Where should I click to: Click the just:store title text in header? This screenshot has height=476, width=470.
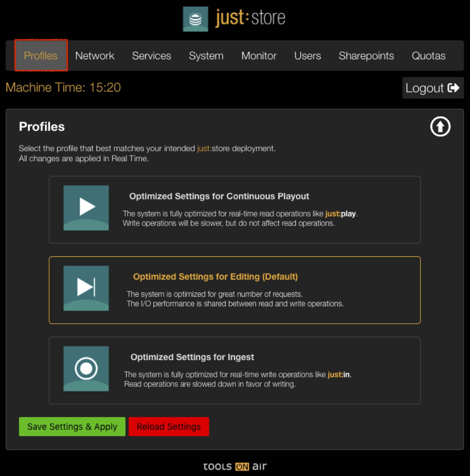[x=250, y=18]
